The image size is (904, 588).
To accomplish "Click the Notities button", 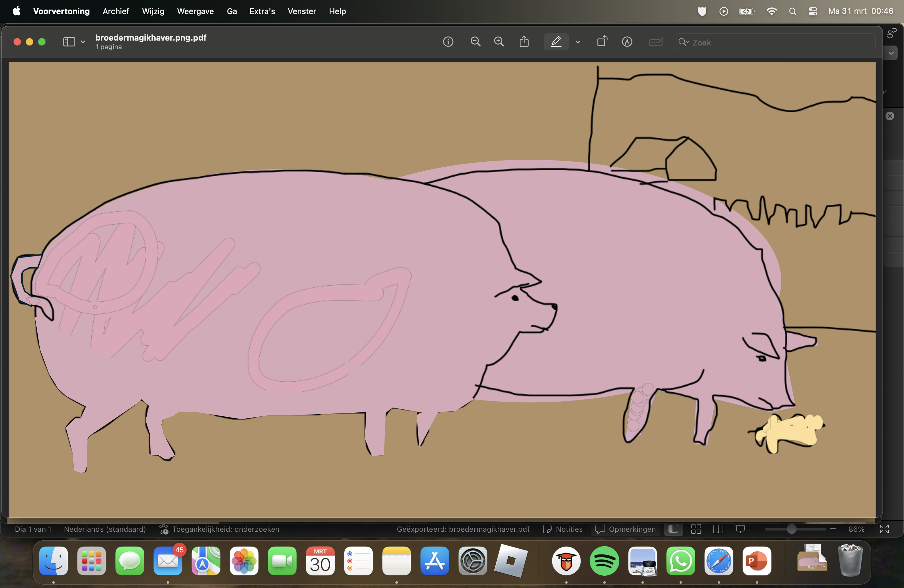I will coord(562,529).
